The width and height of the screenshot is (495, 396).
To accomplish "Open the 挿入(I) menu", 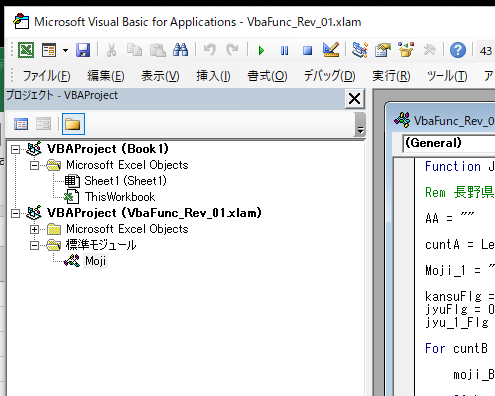I will [x=213, y=76].
